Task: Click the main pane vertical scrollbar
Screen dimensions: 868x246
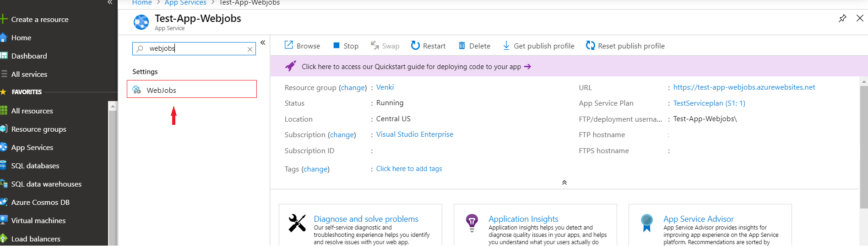Action: 864,146
